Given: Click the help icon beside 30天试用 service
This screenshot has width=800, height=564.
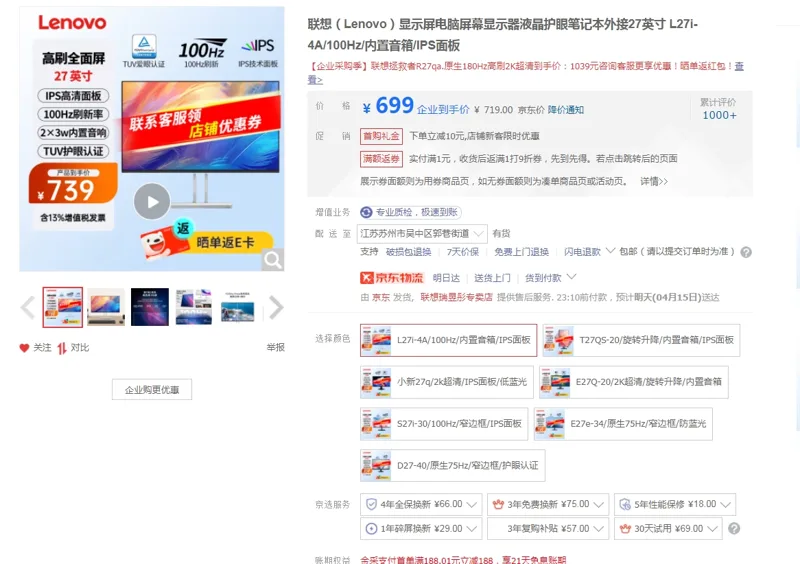Looking at the screenshot, I should (734, 529).
